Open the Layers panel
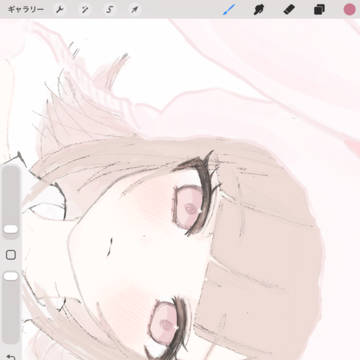The width and height of the screenshot is (360, 360). point(319,9)
